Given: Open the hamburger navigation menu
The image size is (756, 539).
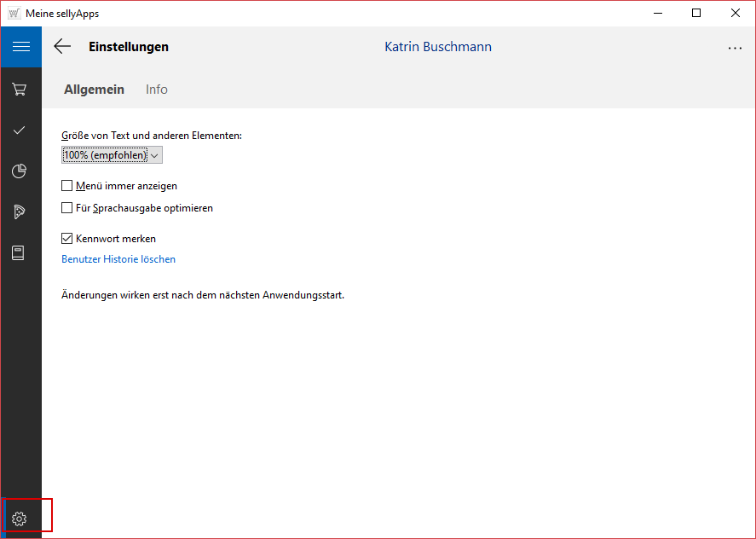Looking at the screenshot, I should (x=20, y=47).
